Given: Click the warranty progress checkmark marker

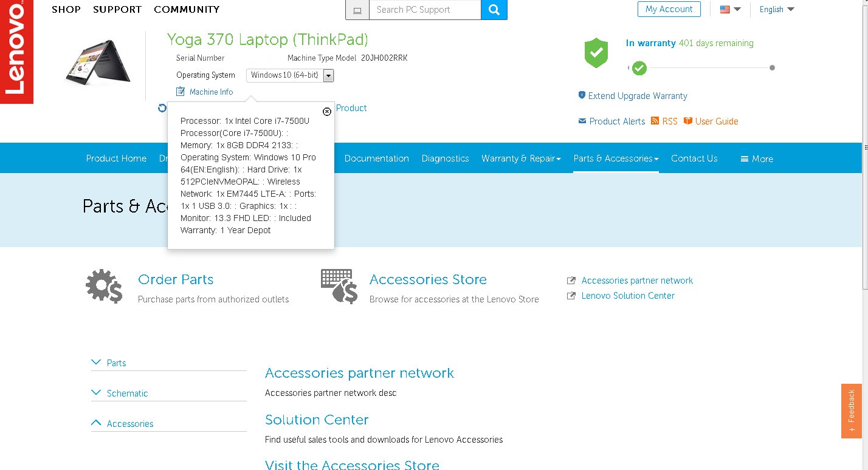Looking at the screenshot, I should point(639,68).
